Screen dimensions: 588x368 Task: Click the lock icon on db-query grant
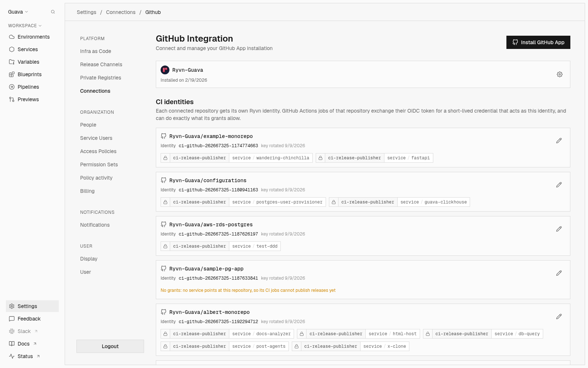point(428,334)
